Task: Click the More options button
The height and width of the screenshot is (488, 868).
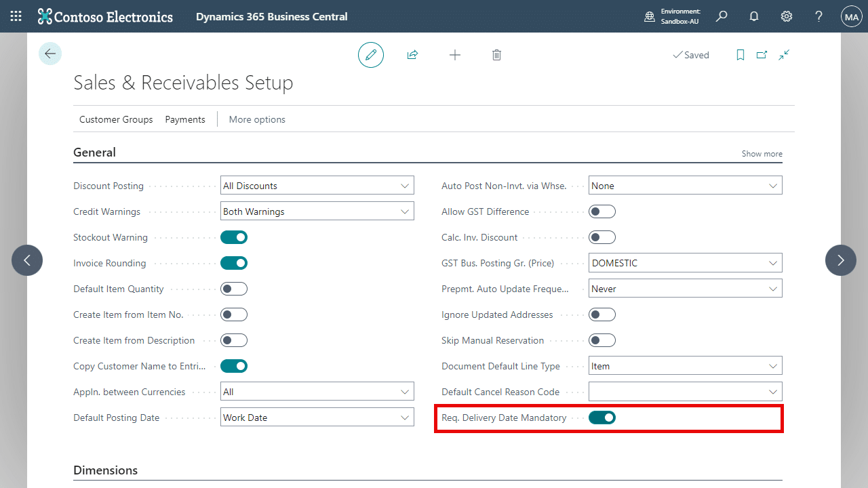Action: 257,119
